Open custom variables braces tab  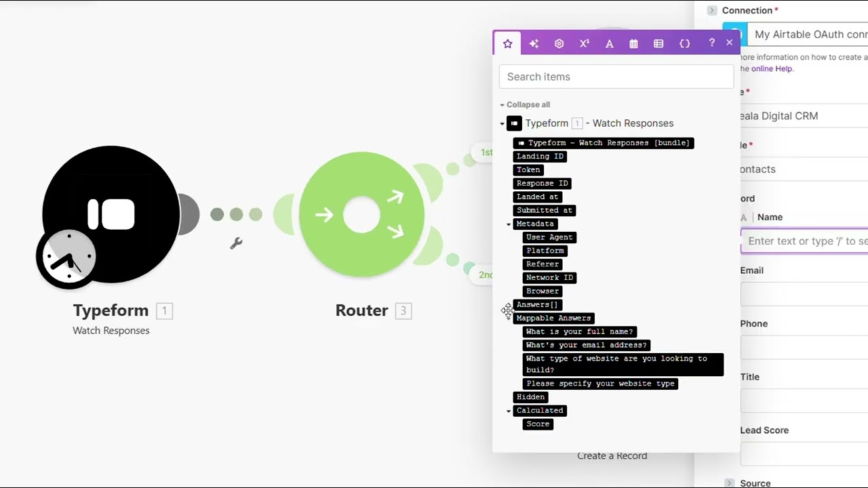[685, 43]
